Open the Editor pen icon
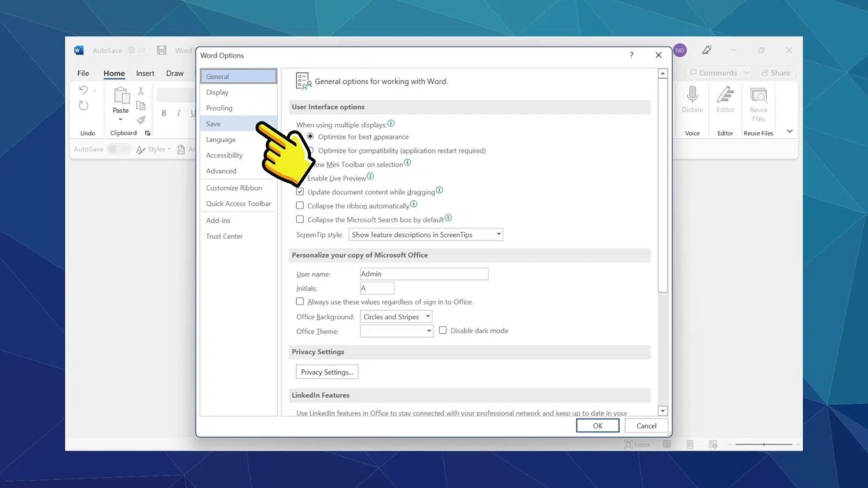 [x=725, y=94]
